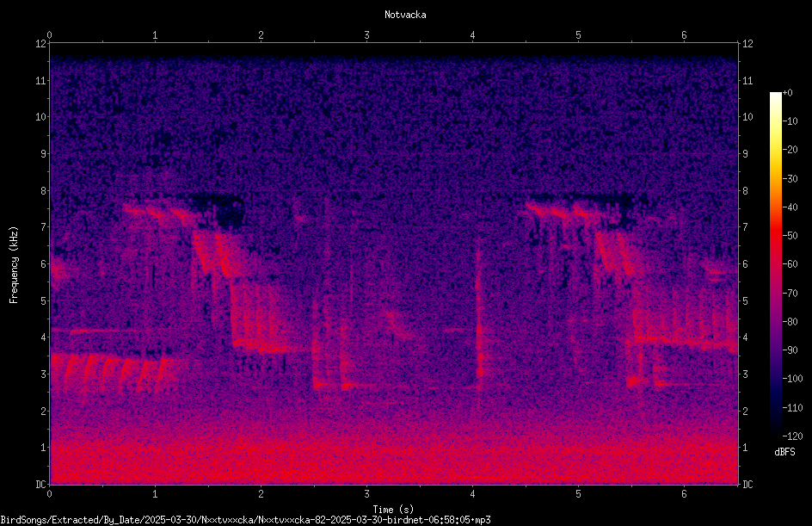
Task: Click the '8' tick on right frequency axis
Action: [745, 191]
